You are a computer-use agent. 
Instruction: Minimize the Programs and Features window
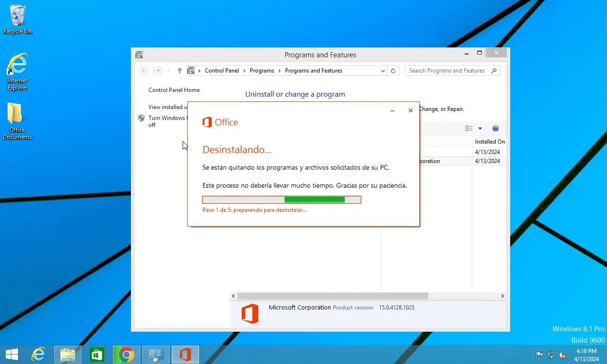click(x=467, y=53)
